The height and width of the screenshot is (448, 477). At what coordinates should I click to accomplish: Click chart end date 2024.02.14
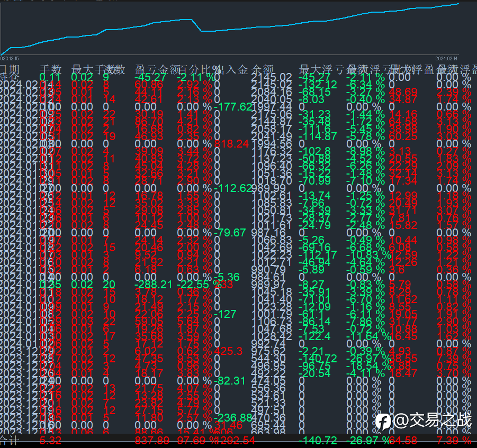point(446,58)
